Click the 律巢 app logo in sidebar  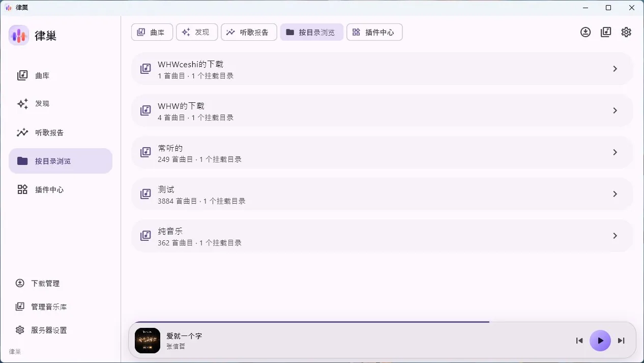pyautogui.click(x=19, y=35)
